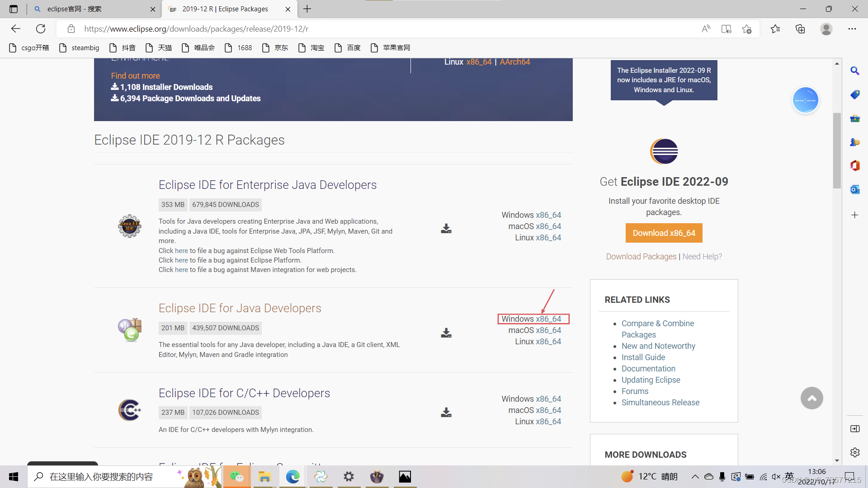Open the sidebar Outlook icon

click(x=855, y=189)
